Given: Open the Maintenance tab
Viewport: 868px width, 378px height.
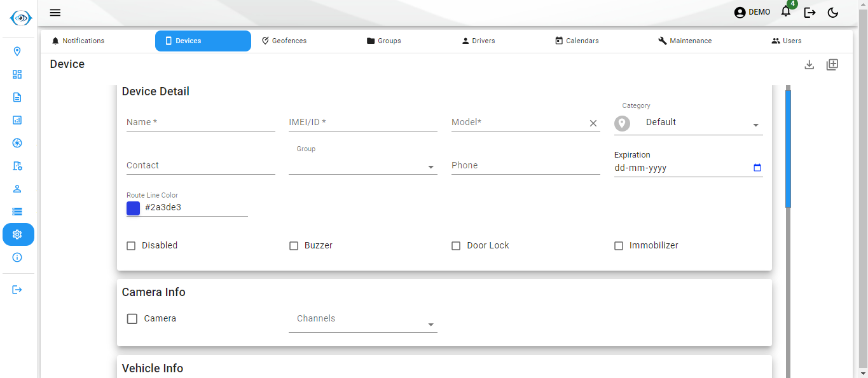Looking at the screenshot, I should tap(685, 40).
